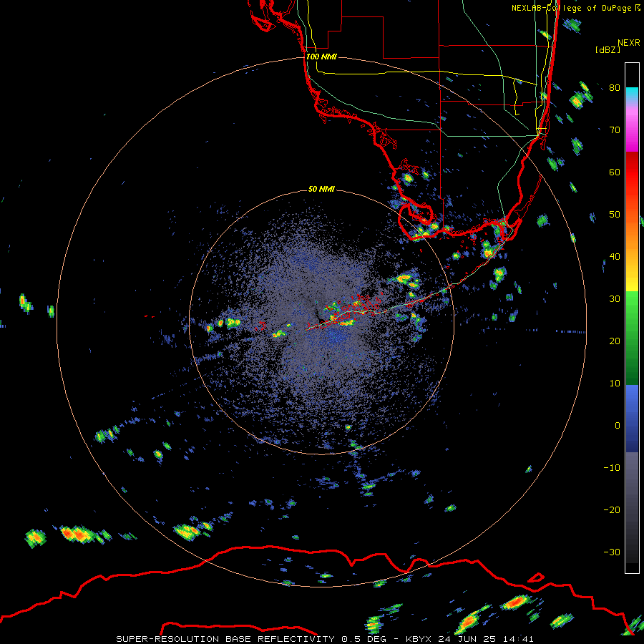The width and height of the screenshot is (644, 644).
Task: Click the "KBYX" station identifier
Action: point(419,639)
